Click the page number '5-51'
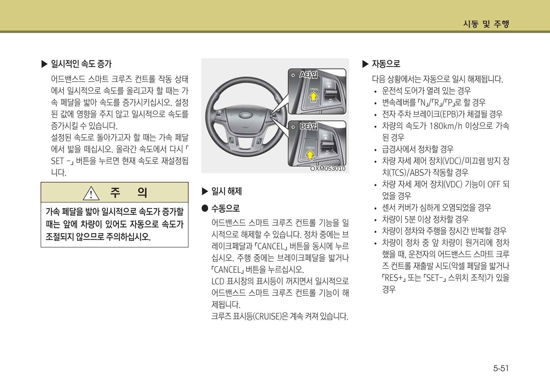The image size is (550, 392). [x=501, y=368]
